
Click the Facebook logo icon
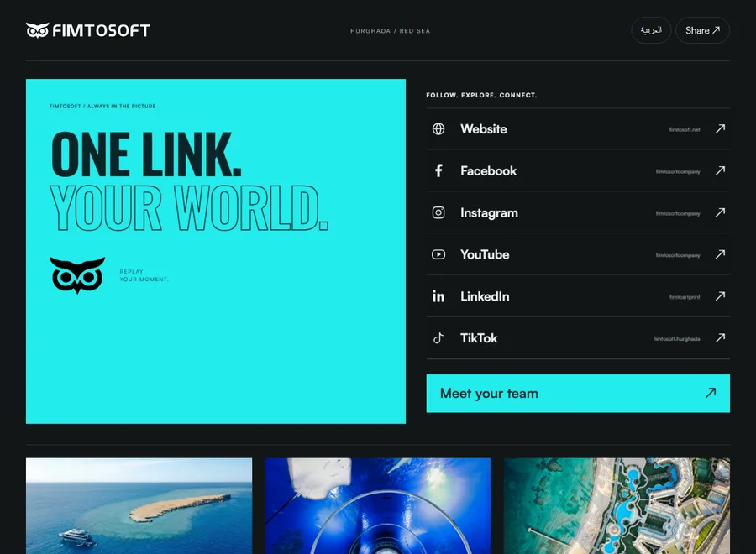pyautogui.click(x=438, y=170)
